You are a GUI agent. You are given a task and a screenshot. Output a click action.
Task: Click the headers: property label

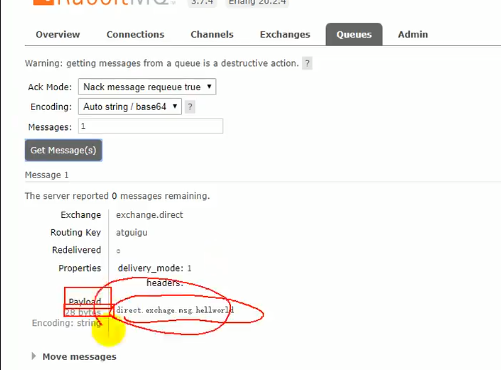coord(165,283)
